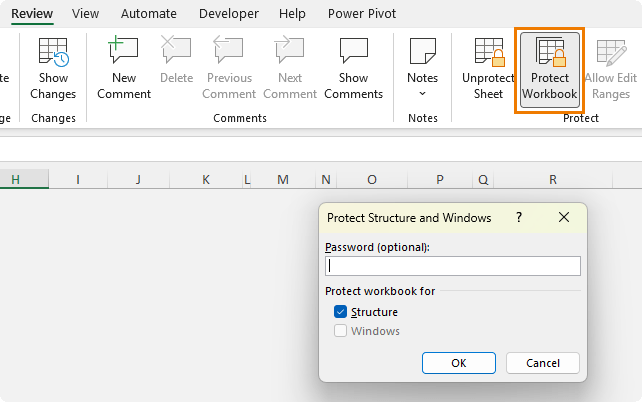Cancel the Protect Structure dialog

click(543, 363)
